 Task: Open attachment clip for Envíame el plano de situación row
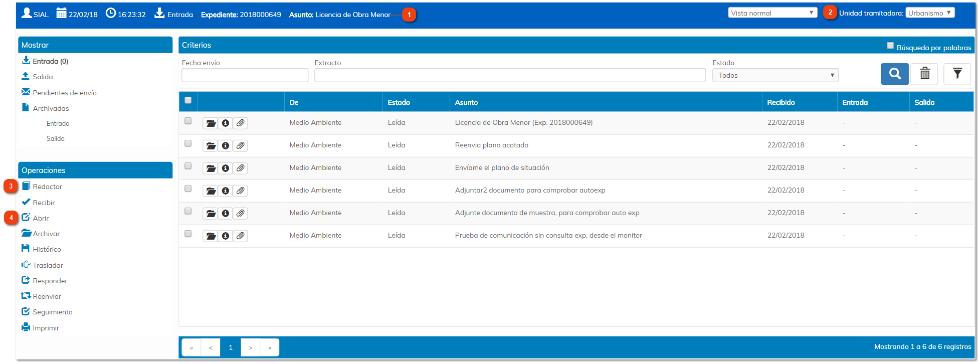pos(241,168)
